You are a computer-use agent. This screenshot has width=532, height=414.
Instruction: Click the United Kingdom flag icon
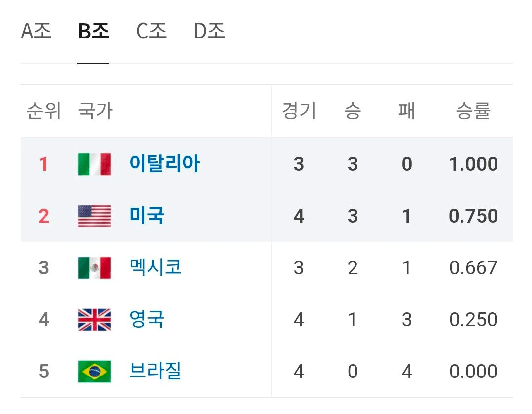95,320
